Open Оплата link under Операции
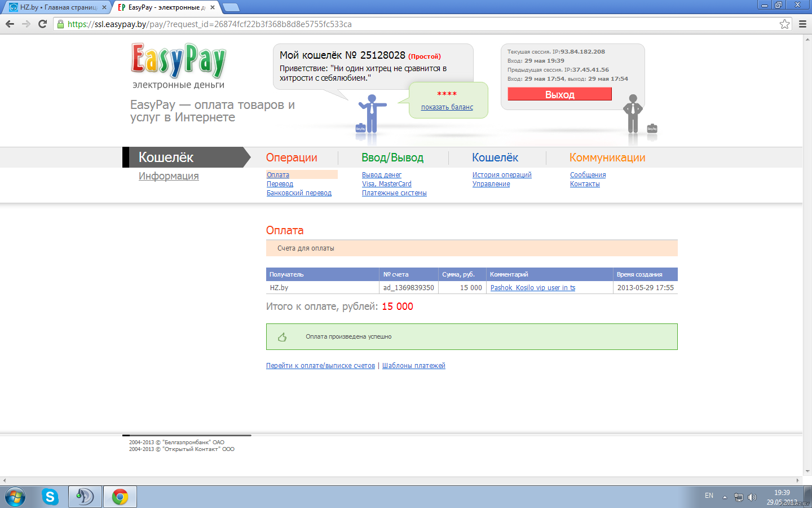Screen dimensions: 812x508 click(278, 175)
